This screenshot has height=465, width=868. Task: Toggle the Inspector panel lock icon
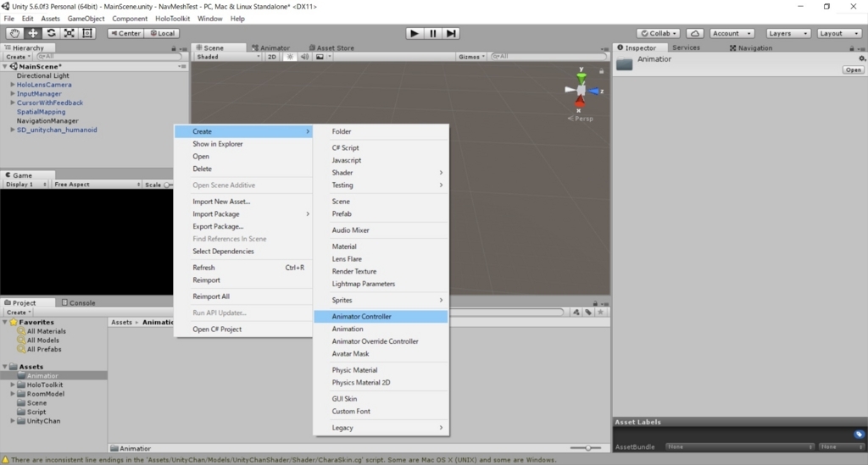click(851, 48)
